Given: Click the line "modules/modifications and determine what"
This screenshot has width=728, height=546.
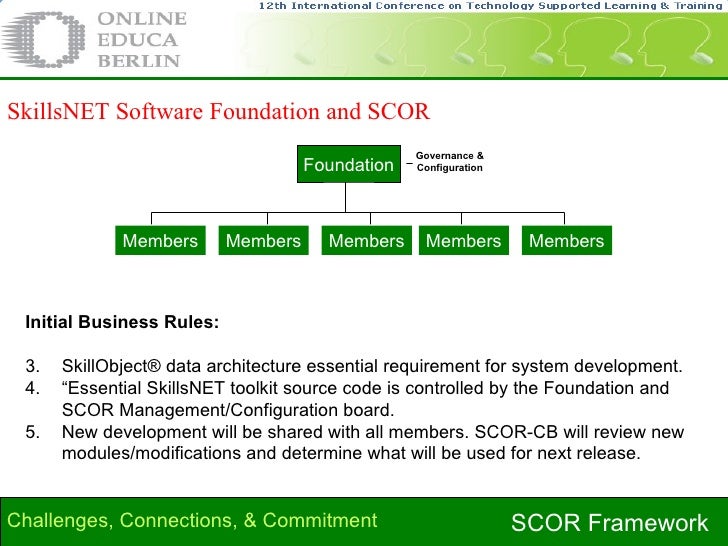Looking at the screenshot, I should (x=351, y=453).
